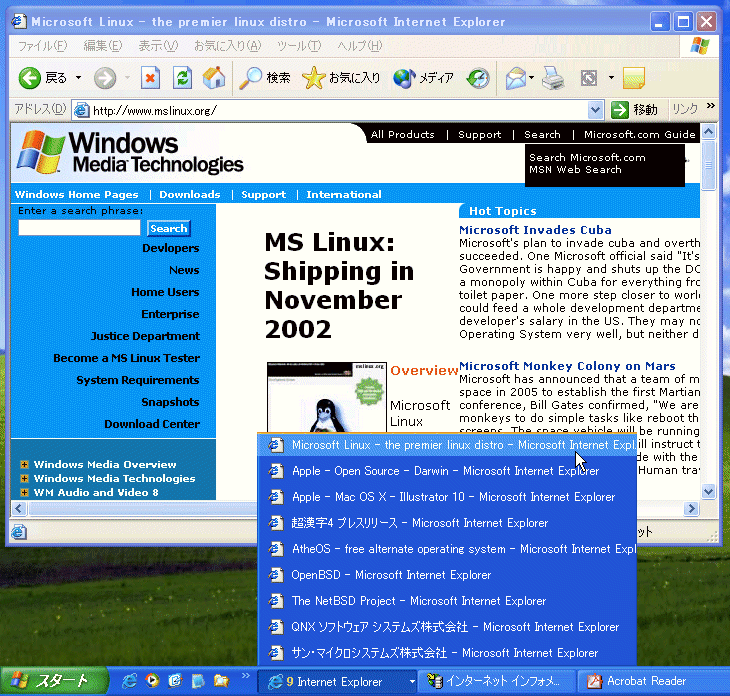Expand the Links (リンク) toolbar chevron

click(711, 106)
